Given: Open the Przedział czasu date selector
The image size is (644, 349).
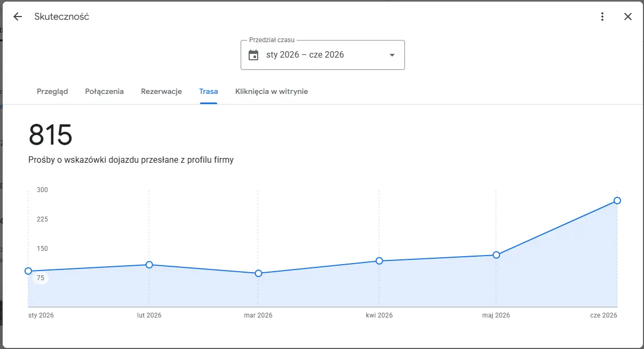Looking at the screenshot, I should [323, 55].
